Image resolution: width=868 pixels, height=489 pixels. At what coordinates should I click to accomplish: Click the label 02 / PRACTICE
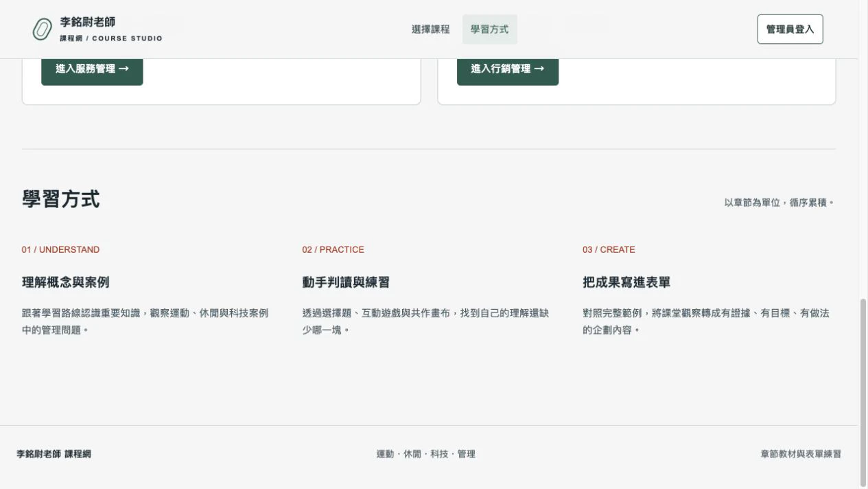pos(333,249)
